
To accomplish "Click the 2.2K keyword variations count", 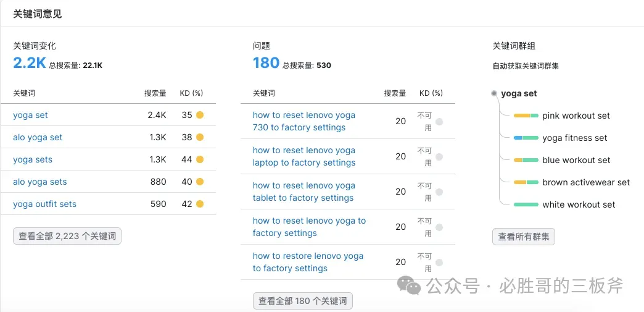I will click(29, 62).
